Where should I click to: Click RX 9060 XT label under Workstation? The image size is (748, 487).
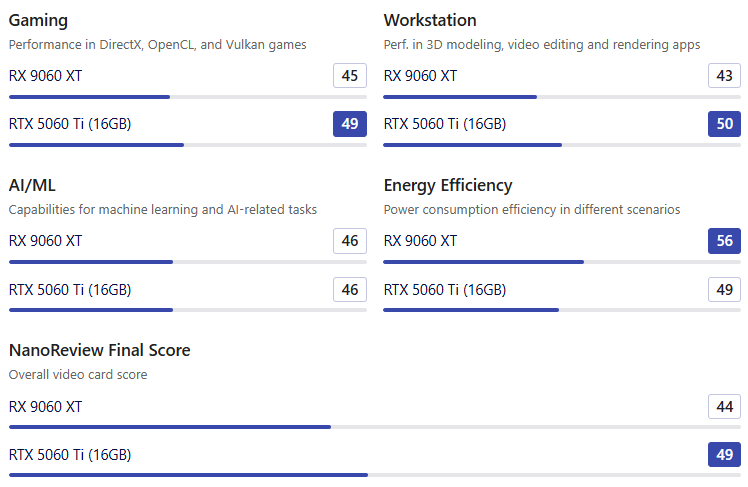(420, 76)
